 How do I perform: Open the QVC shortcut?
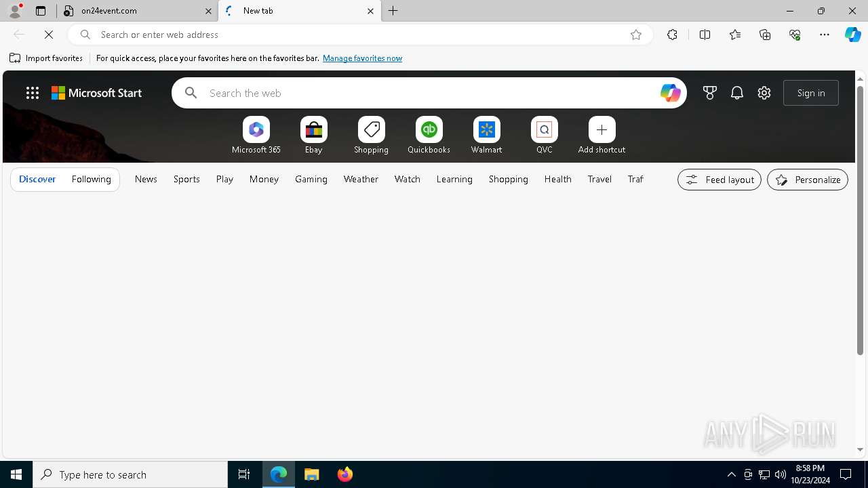(545, 136)
